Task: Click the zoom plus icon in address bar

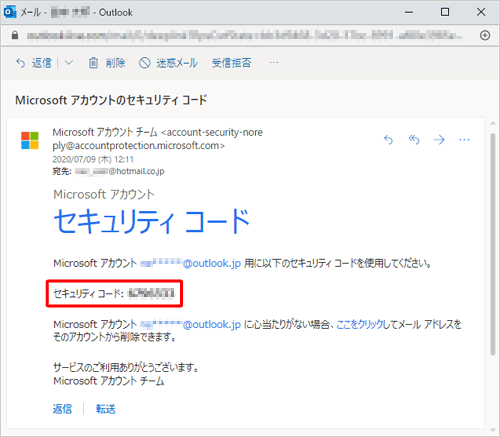Action: [485, 35]
